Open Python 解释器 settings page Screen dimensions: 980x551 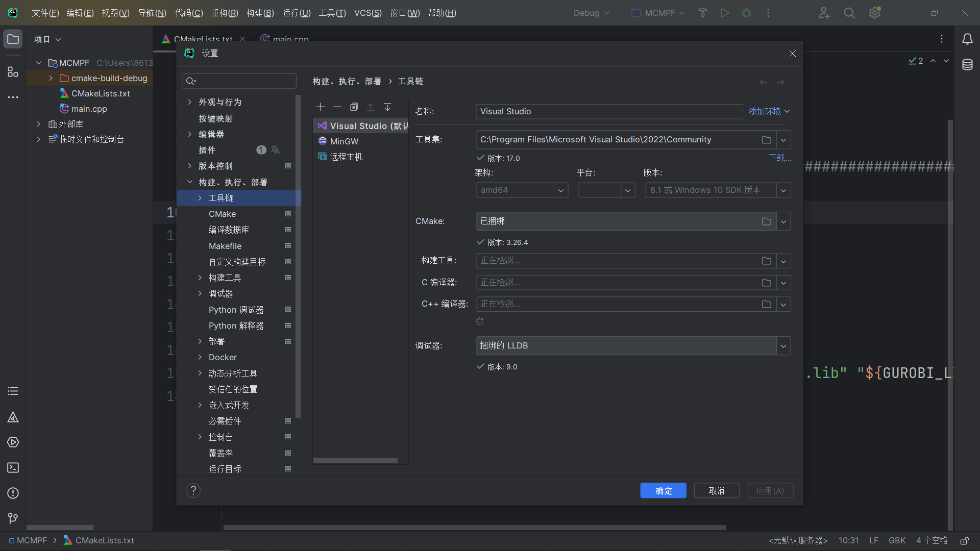tap(236, 326)
